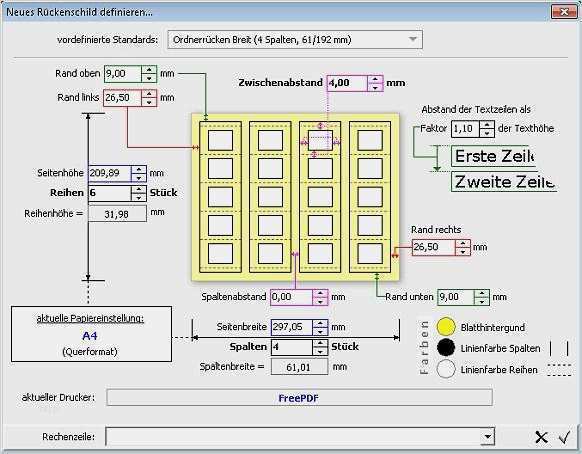582x454 pixels.
Task: Expand the Rechenzeile combo box arrow
Action: pos(488,437)
